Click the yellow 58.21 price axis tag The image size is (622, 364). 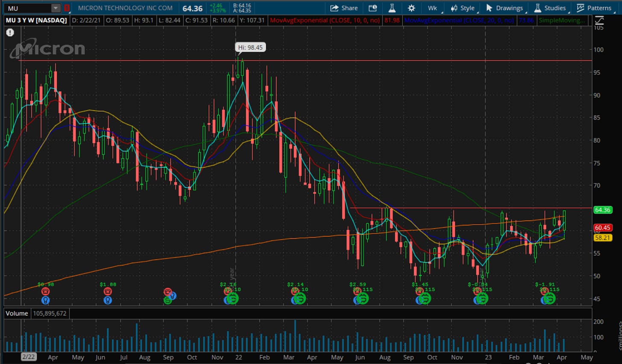coord(602,238)
